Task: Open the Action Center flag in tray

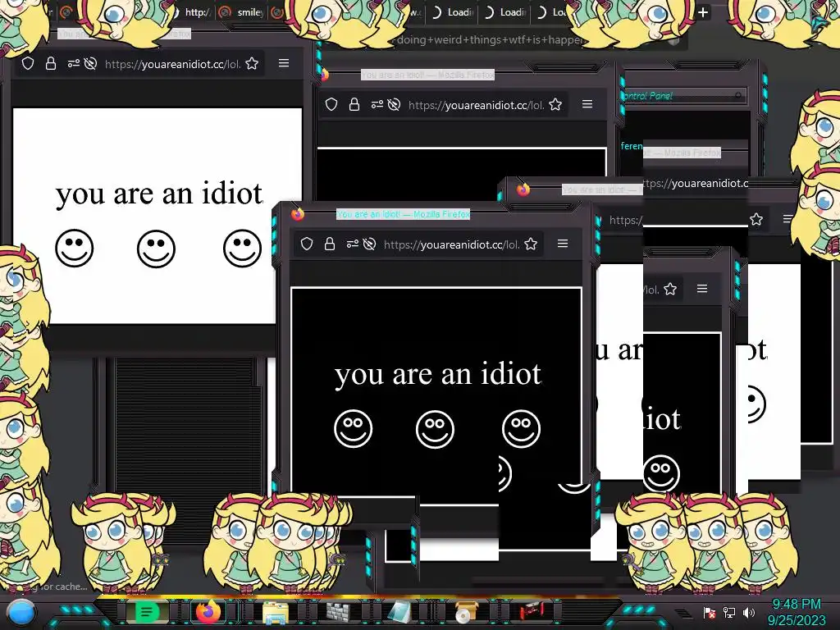Action: pyautogui.click(x=710, y=612)
